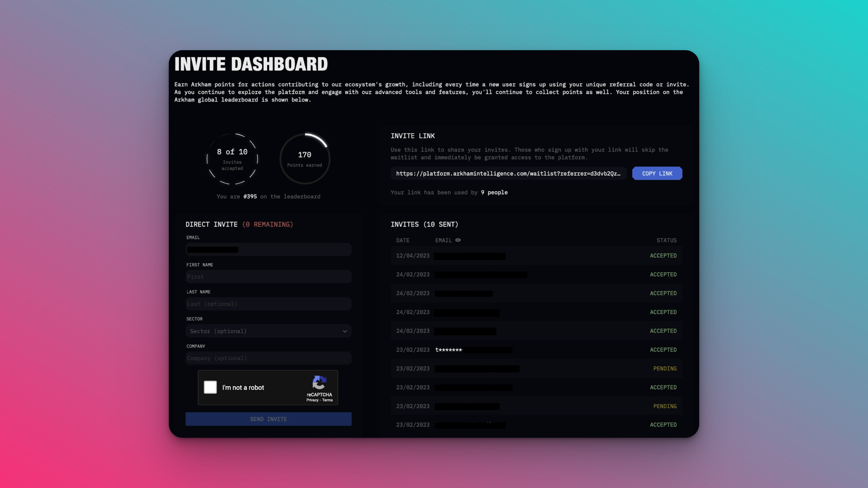
Task: Click the PENDING status on a 23/02/2023 invite
Action: click(x=665, y=368)
